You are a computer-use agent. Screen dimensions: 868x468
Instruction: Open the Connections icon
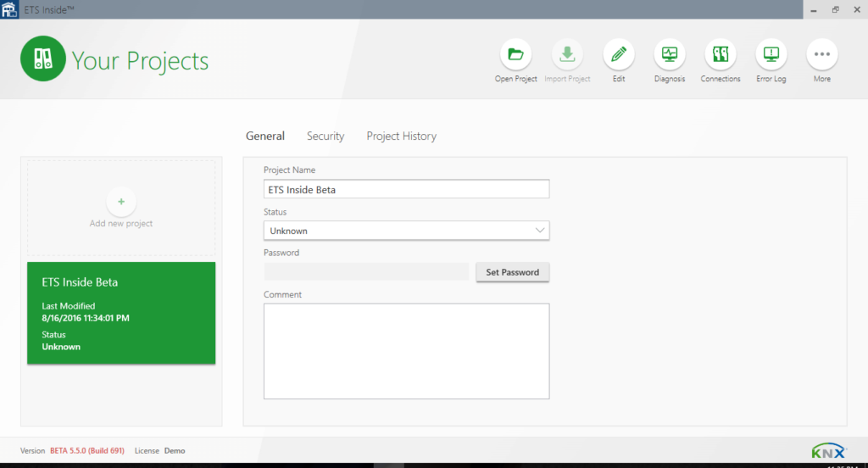[721, 54]
